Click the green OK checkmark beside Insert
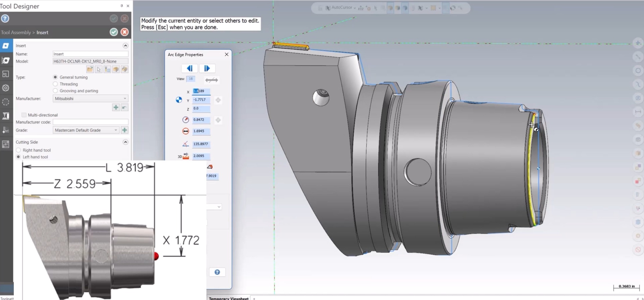 point(114,32)
